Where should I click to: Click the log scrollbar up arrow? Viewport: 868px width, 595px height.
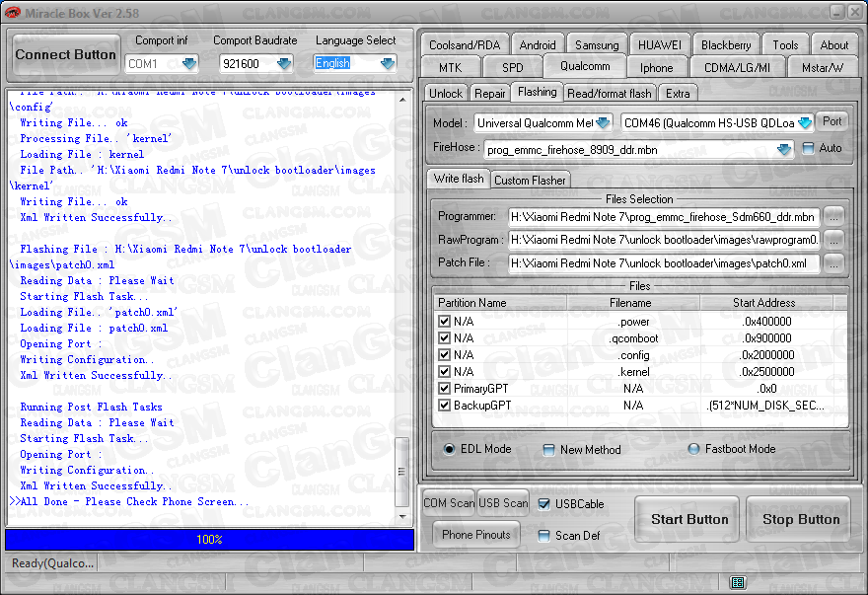coord(402,100)
